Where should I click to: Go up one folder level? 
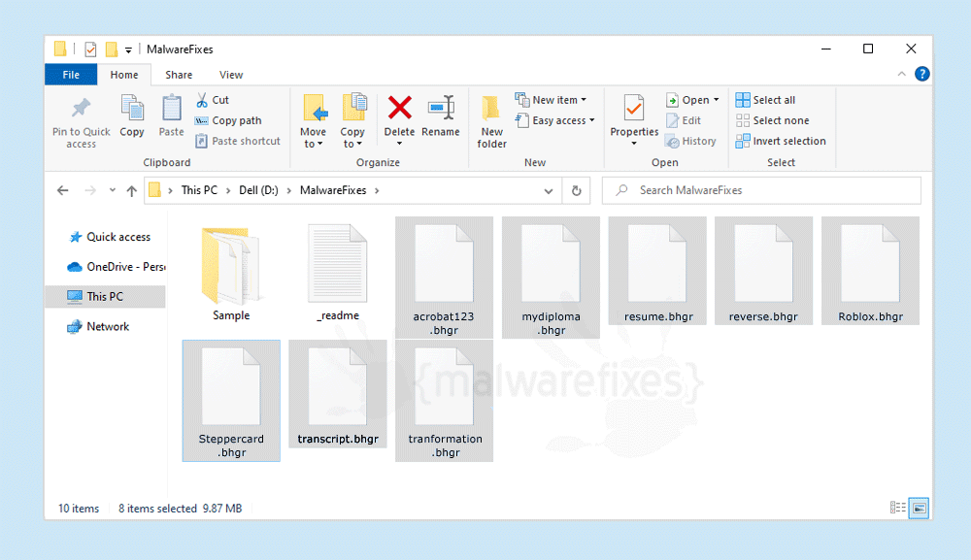[131, 190]
